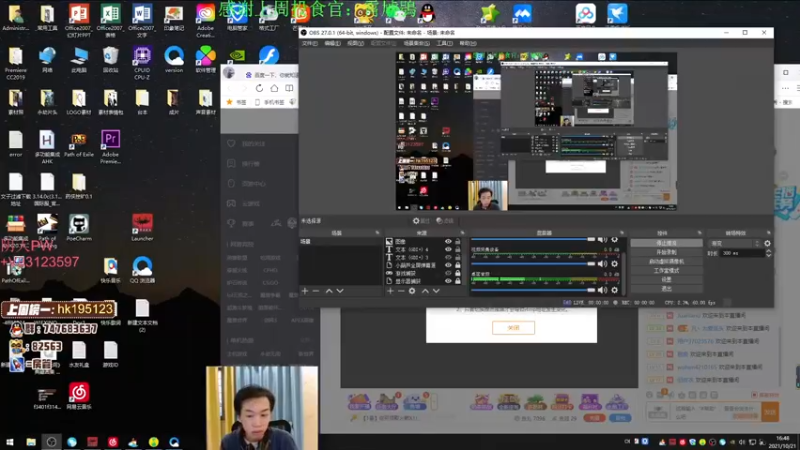800x450 pixels.
Task: Adjust topmost mixer channel volume slider
Action: [x=533, y=239]
